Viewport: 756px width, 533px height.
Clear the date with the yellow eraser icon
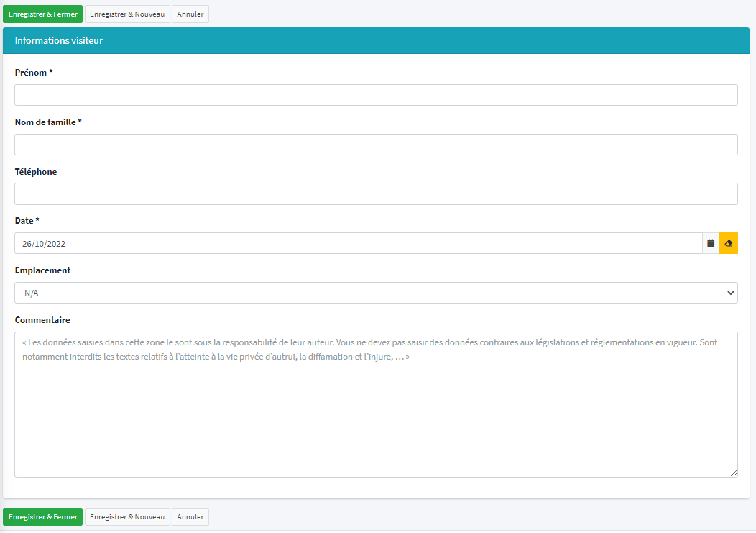pos(728,243)
